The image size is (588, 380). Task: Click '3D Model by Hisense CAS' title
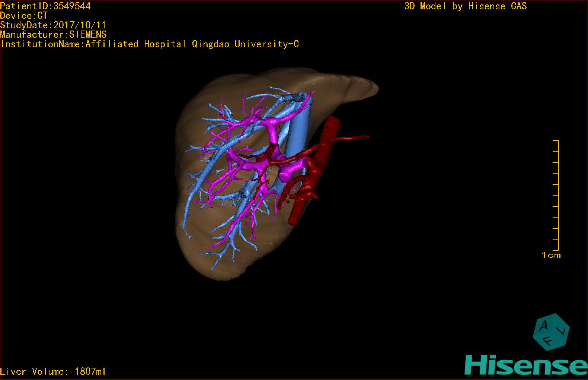(466, 6)
